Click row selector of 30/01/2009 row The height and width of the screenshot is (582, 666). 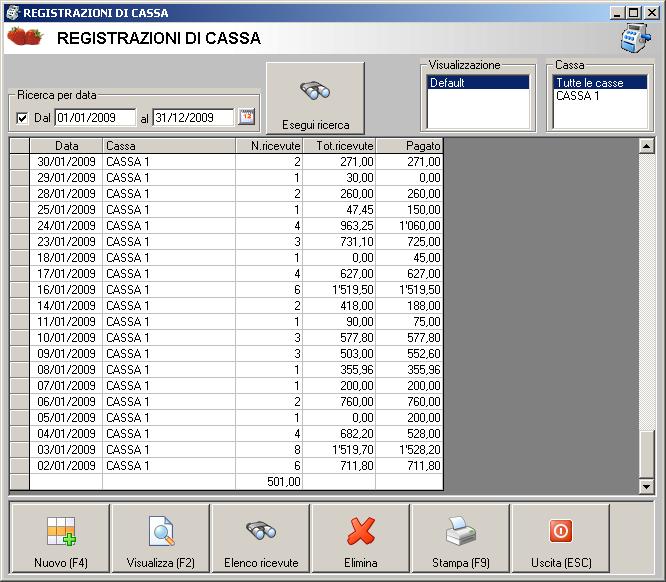[20, 161]
